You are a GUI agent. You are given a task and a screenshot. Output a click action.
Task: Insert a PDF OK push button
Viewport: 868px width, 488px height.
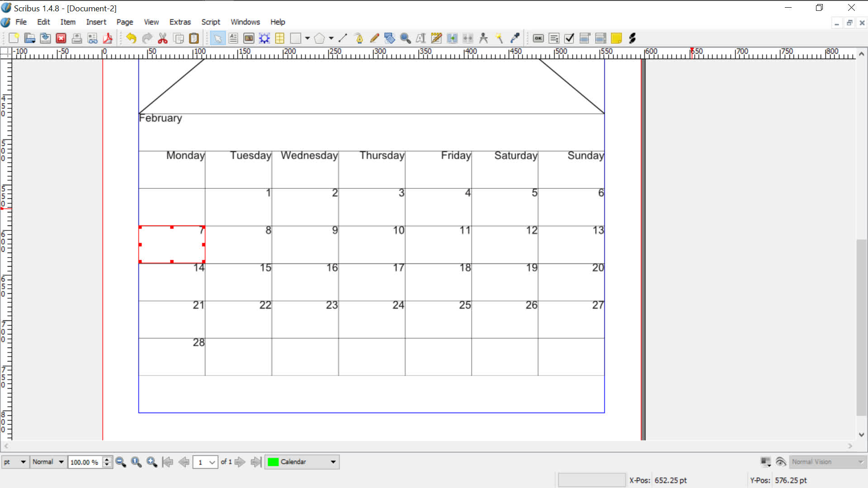538,38
